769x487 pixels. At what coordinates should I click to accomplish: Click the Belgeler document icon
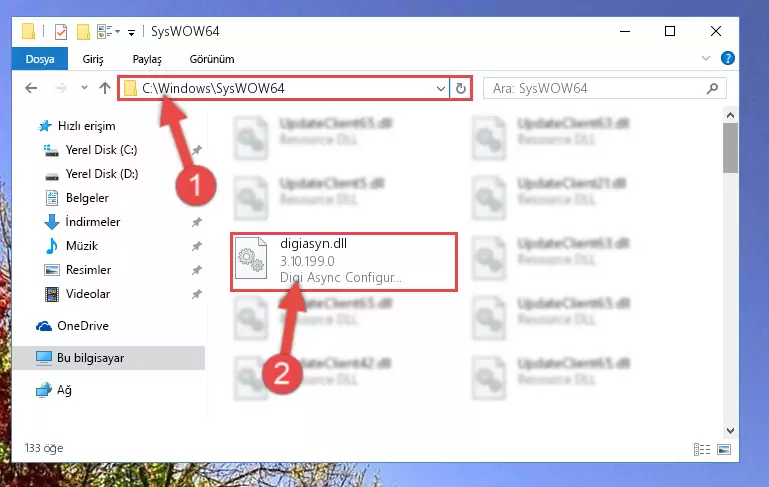pos(51,198)
